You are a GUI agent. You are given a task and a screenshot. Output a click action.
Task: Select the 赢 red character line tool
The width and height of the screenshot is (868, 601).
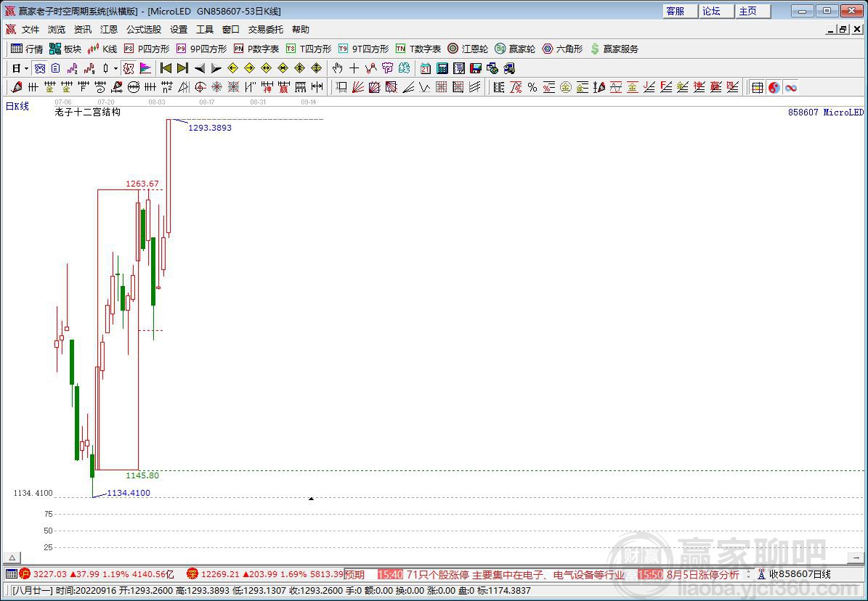click(284, 87)
